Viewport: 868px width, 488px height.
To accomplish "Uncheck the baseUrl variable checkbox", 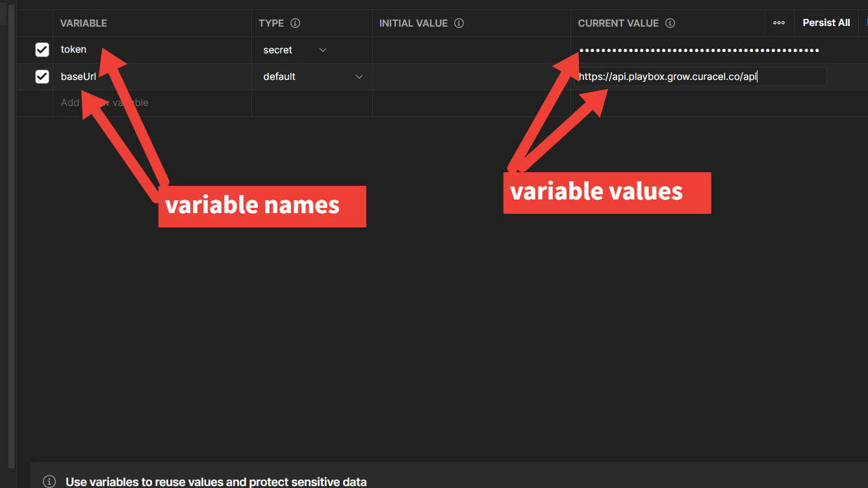I will (x=42, y=77).
